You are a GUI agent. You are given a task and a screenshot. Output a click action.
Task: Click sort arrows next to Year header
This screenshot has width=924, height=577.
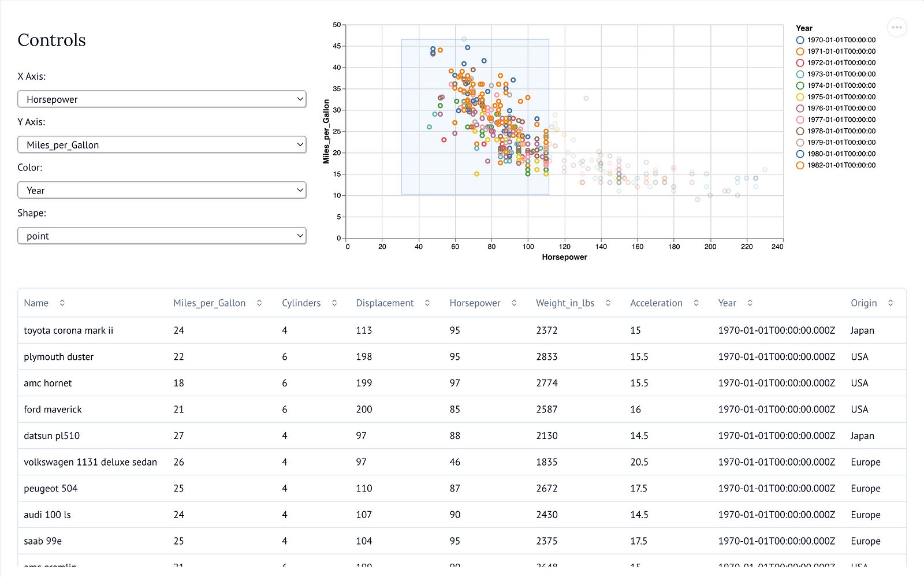click(750, 303)
